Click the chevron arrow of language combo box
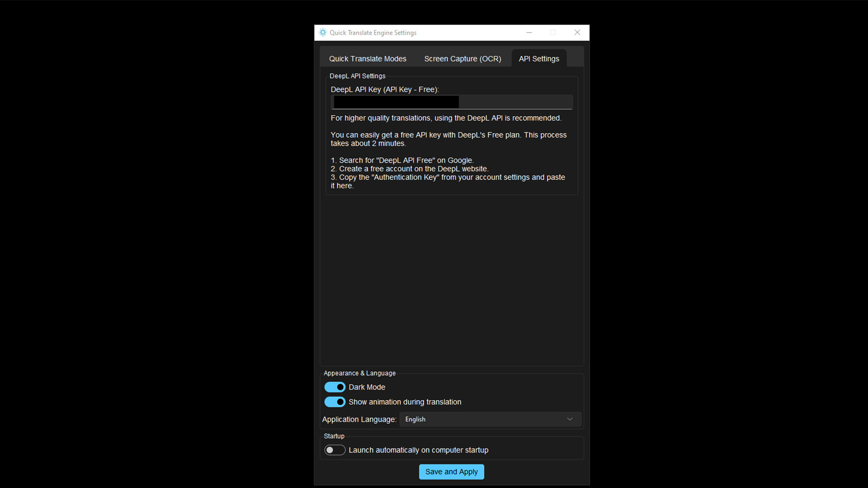The width and height of the screenshot is (868, 488). 570,419
